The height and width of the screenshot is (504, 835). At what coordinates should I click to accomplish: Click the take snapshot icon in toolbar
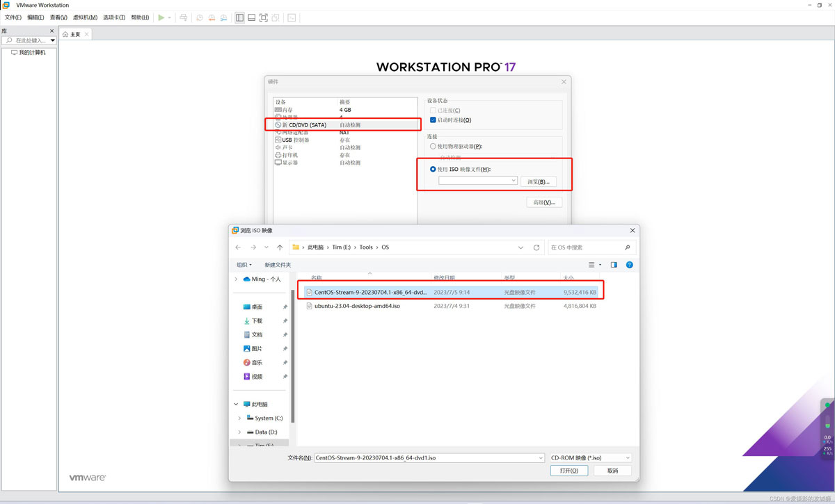(199, 17)
